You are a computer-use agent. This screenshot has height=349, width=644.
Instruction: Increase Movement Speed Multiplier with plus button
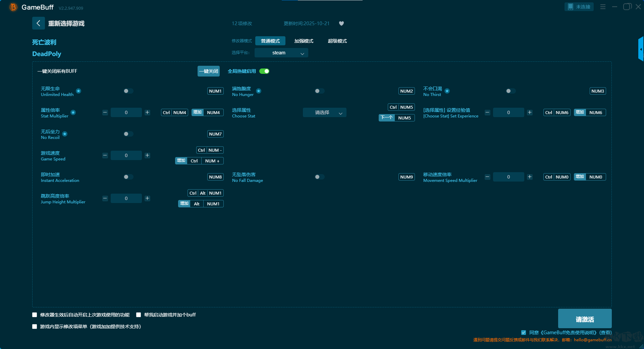[530, 177]
